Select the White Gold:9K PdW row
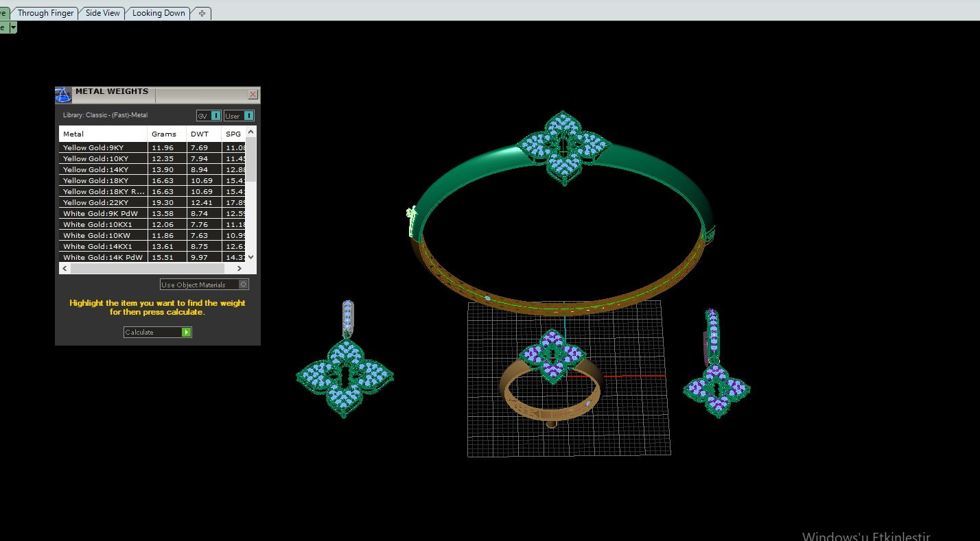Viewport: 980px width, 541px height. coord(152,213)
